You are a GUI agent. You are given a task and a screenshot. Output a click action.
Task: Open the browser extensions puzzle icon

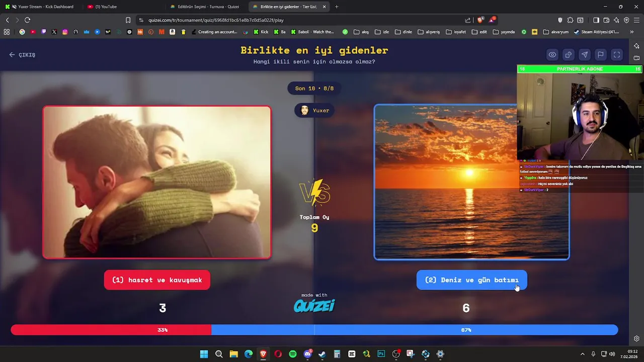[570, 20]
